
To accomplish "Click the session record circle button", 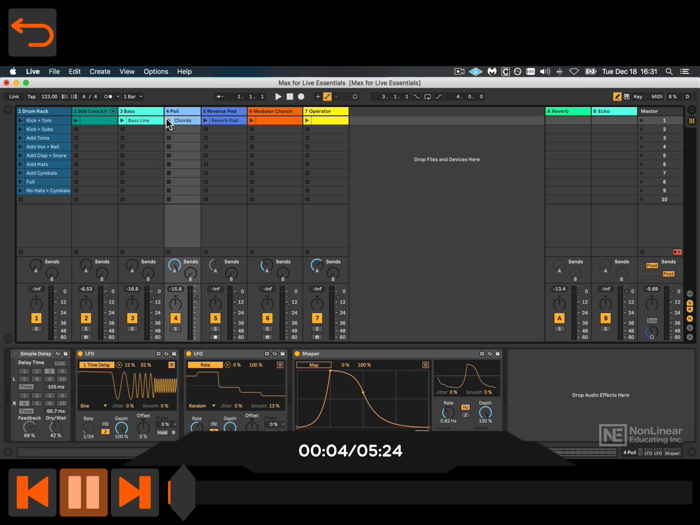I will [355, 96].
